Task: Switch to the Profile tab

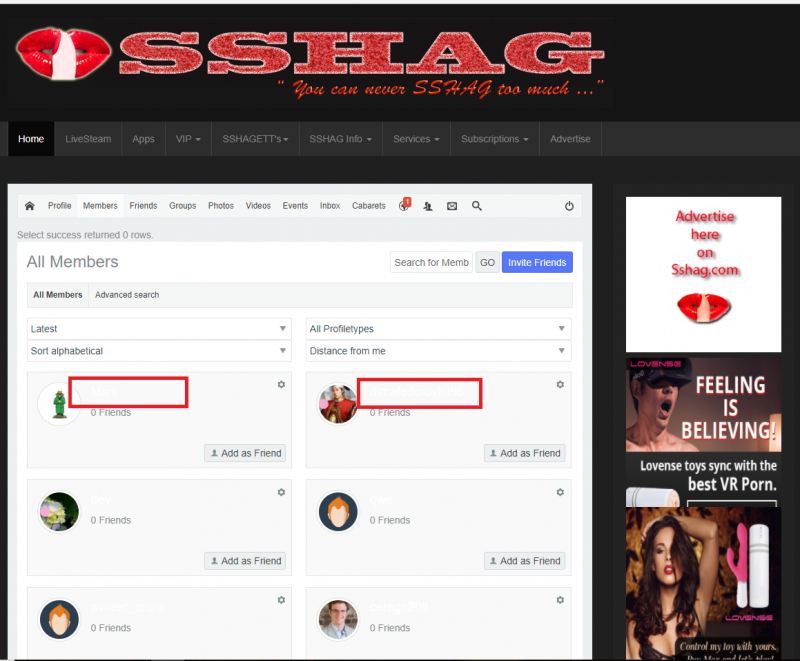Action: (x=60, y=206)
